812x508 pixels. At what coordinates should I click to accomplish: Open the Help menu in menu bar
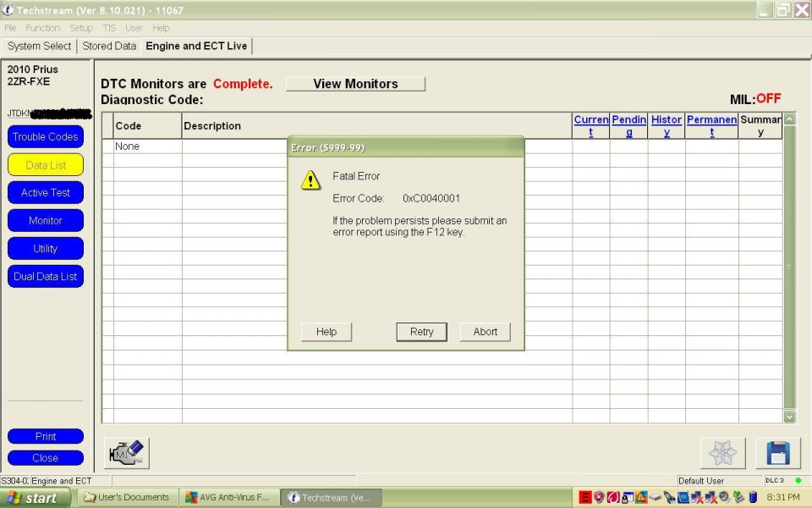point(161,28)
